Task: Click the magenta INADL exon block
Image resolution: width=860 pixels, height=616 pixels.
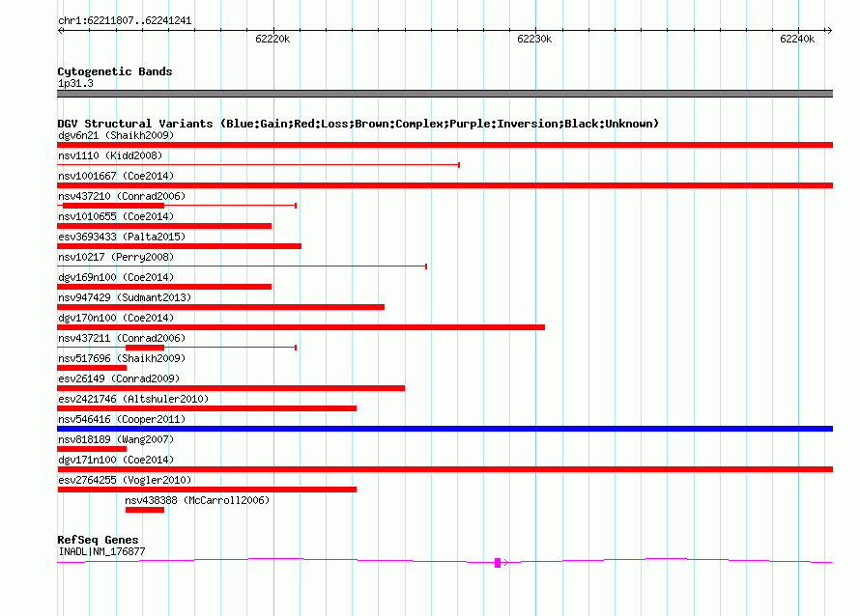Action: [x=498, y=563]
